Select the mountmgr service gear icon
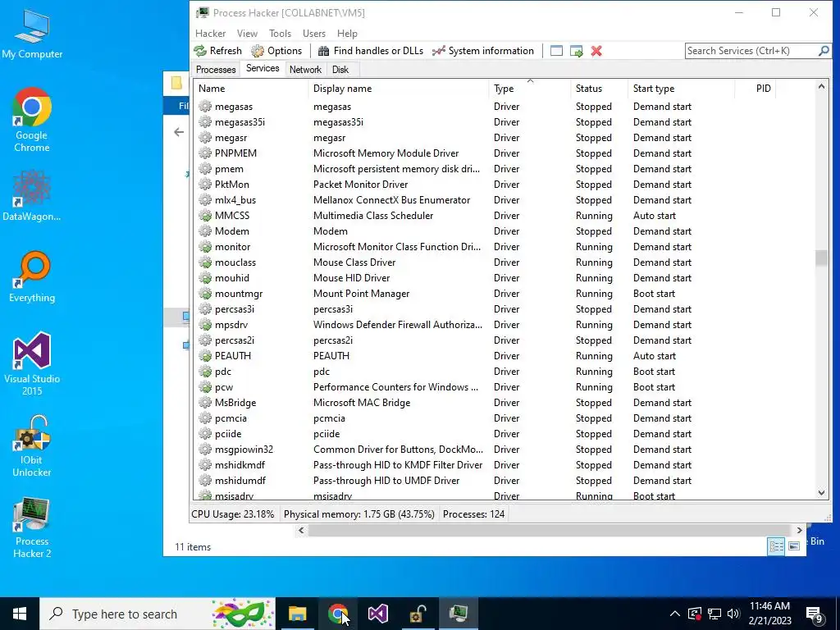The image size is (840, 630). pyautogui.click(x=204, y=294)
